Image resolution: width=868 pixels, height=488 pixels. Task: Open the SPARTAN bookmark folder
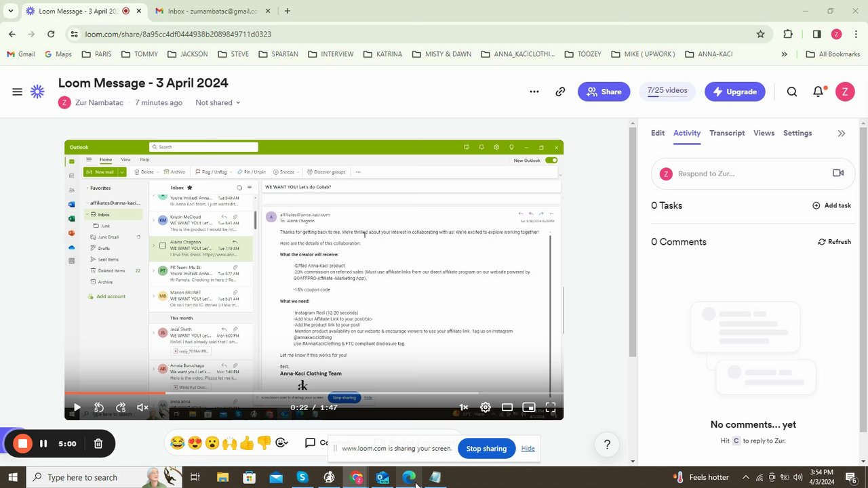(x=278, y=54)
